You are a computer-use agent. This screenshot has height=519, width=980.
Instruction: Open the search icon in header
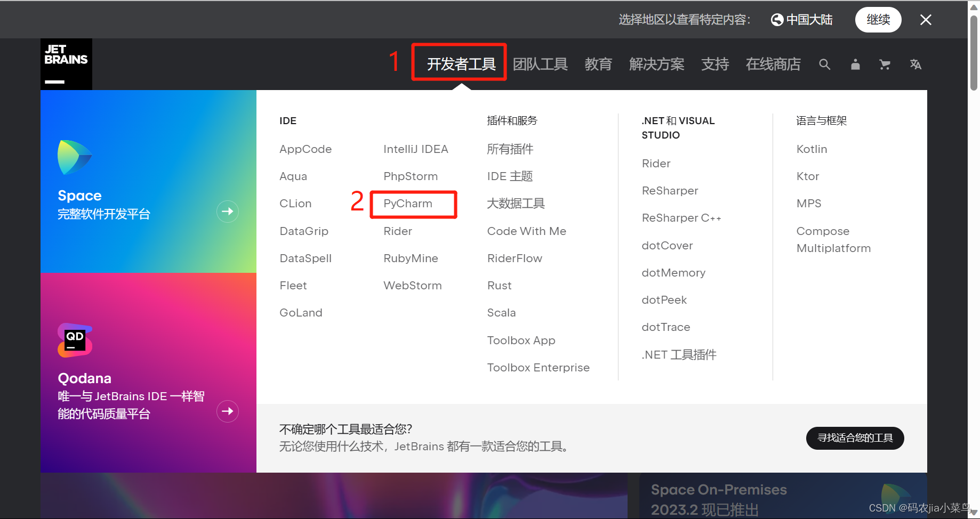pyautogui.click(x=824, y=64)
